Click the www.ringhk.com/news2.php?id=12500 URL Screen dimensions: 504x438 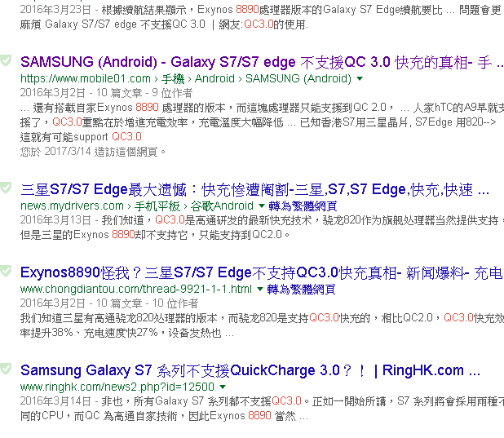[x=117, y=387]
